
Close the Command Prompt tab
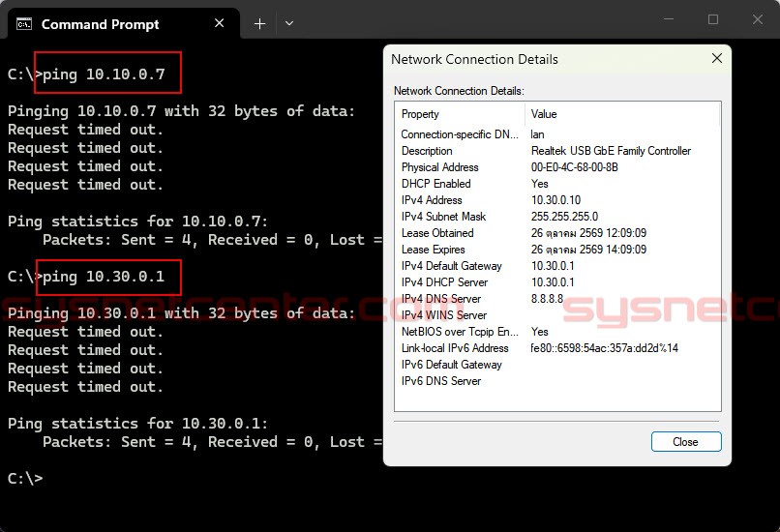[x=219, y=23]
